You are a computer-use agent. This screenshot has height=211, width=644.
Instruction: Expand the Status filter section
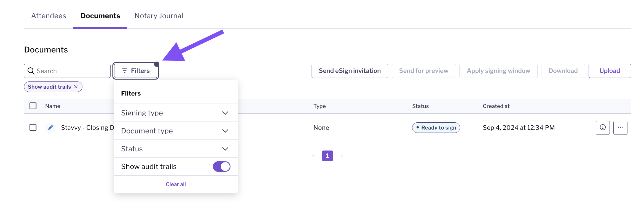pos(176,149)
